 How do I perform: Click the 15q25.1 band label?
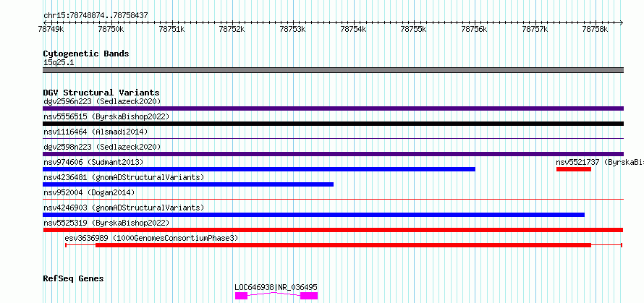tap(59, 63)
